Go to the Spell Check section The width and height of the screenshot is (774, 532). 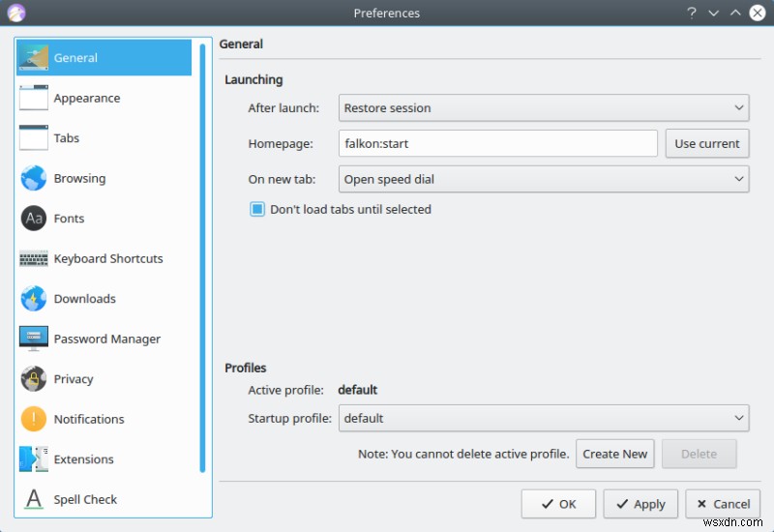pyautogui.click(x=85, y=500)
